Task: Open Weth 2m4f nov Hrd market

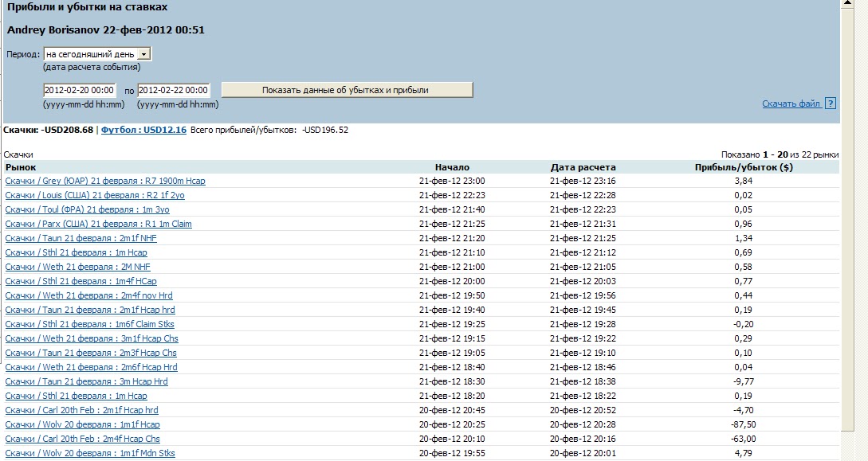Action: tap(88, 295)
